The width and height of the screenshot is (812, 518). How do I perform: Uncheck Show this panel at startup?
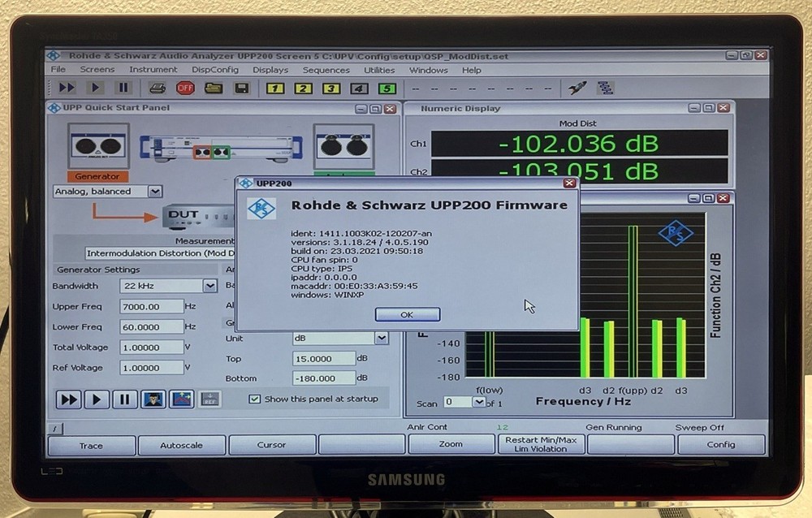pos(255,398)
